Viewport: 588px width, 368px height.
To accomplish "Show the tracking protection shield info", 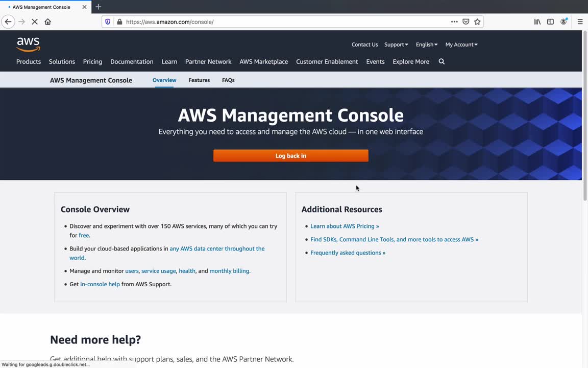I will pos(108,22).
